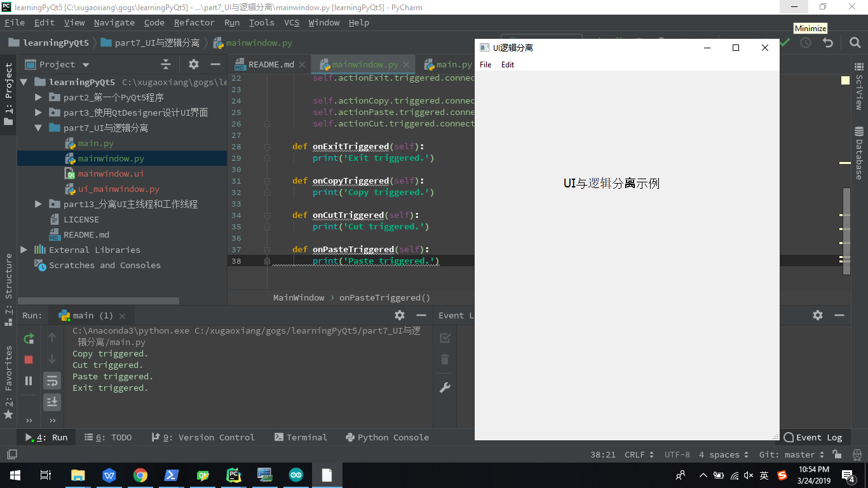Open the Database side panel
868x488 pixels.
(x=859, y=153)
